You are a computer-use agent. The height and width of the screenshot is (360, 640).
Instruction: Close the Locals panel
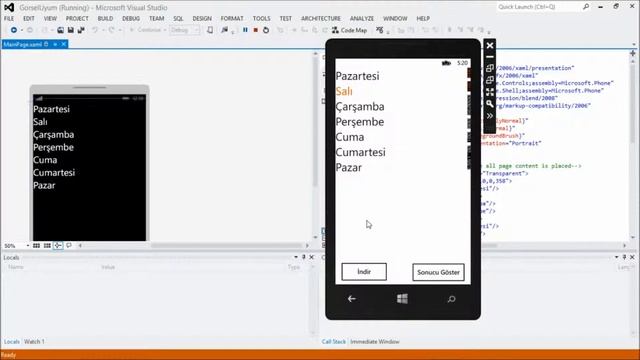click(x=311, y=257)
